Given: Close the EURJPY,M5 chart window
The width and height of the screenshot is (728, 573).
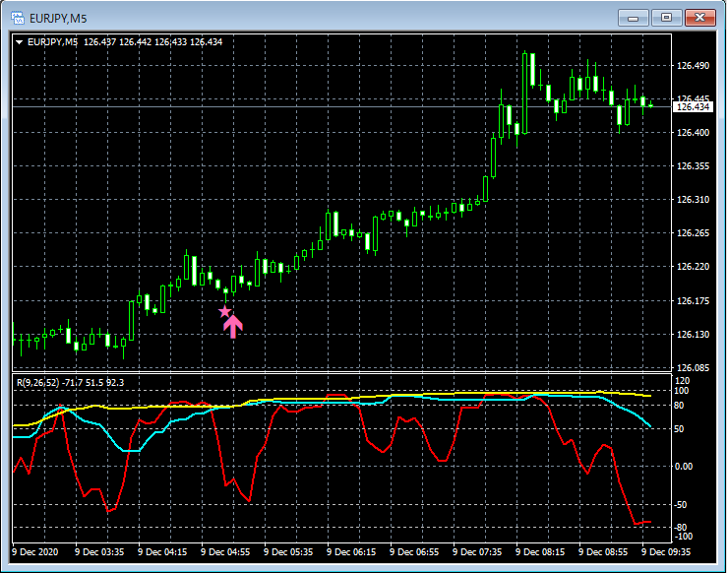Looking at the screenshot, I should click(x=700, y=18).
